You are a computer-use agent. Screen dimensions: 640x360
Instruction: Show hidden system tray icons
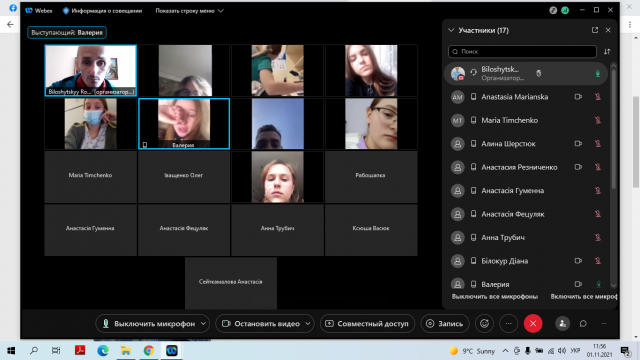coord(505,351)
